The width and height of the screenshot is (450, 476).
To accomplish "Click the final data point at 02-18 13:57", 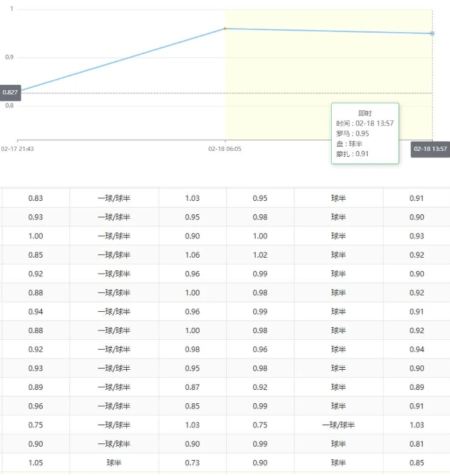I will pyautogui.click(x=432, y=33).
